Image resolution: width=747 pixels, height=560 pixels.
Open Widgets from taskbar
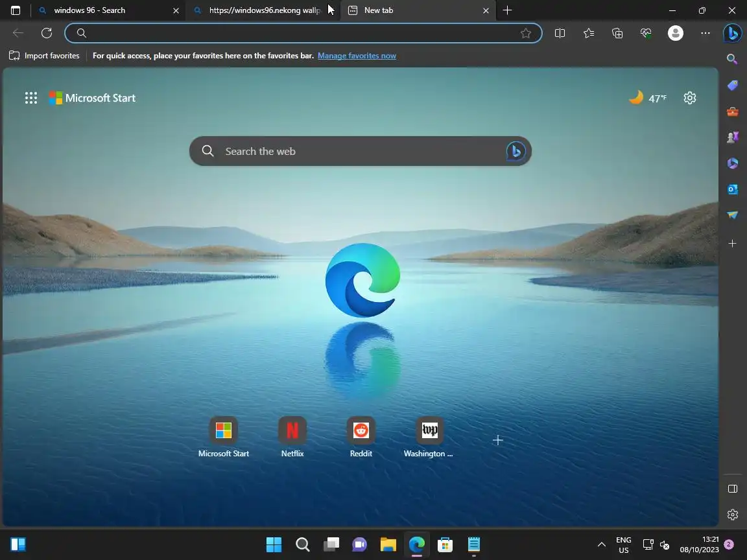[18, 544]
